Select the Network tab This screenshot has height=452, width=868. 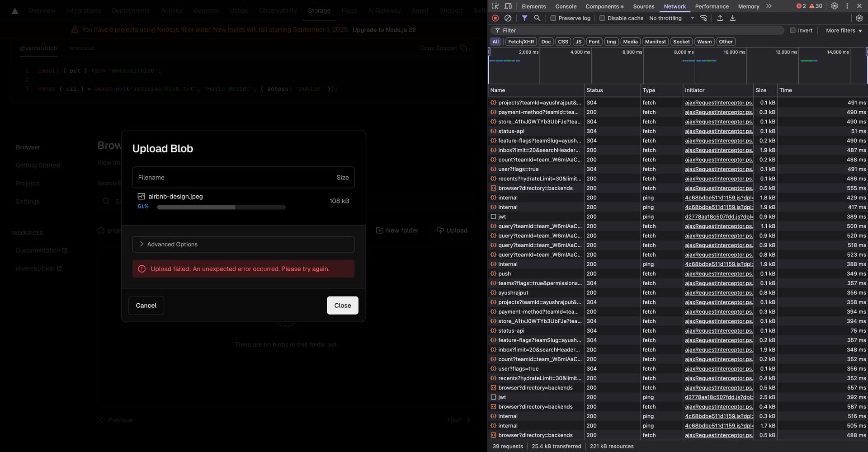(675, 6)
